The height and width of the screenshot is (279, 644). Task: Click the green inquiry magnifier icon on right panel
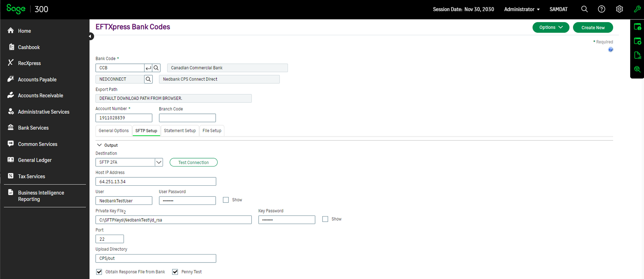click(637, 69)
